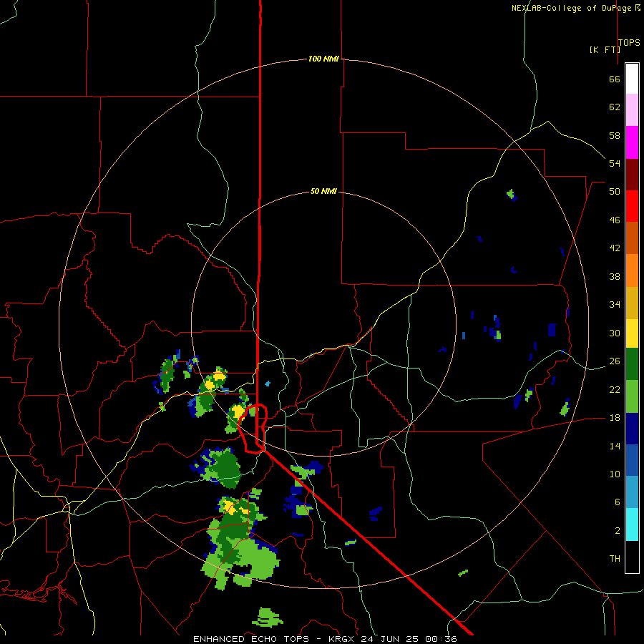Screen dimensions: 644x644
Task: Click the yellow legend swatch
Action: [x=632, y=333]
